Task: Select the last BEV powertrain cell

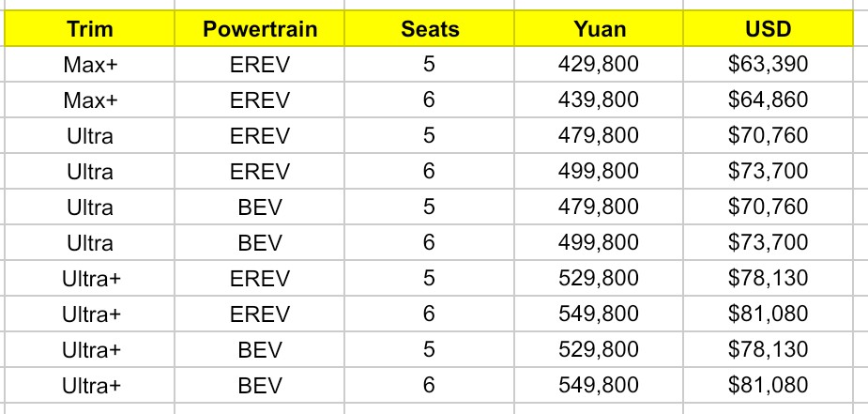Action: [x=260, y=385]
